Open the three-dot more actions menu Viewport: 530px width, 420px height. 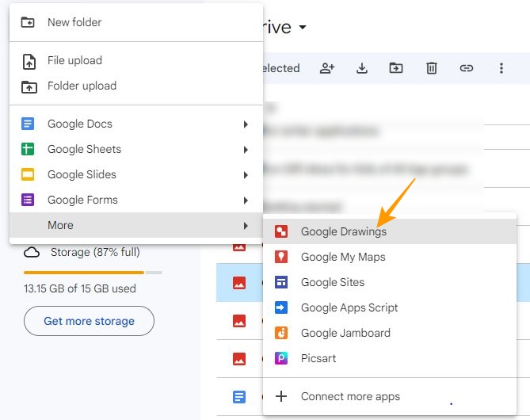pos(501,68)
